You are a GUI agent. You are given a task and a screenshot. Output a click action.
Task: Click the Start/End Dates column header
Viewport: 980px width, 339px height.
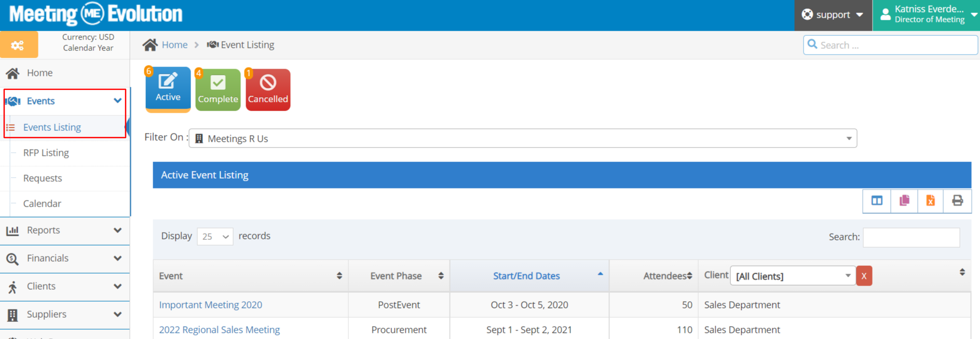(526, 276)
